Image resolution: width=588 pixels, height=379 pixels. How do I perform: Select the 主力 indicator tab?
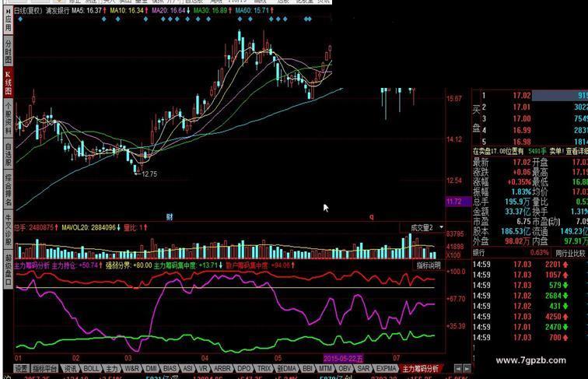[x=111, y=368]
